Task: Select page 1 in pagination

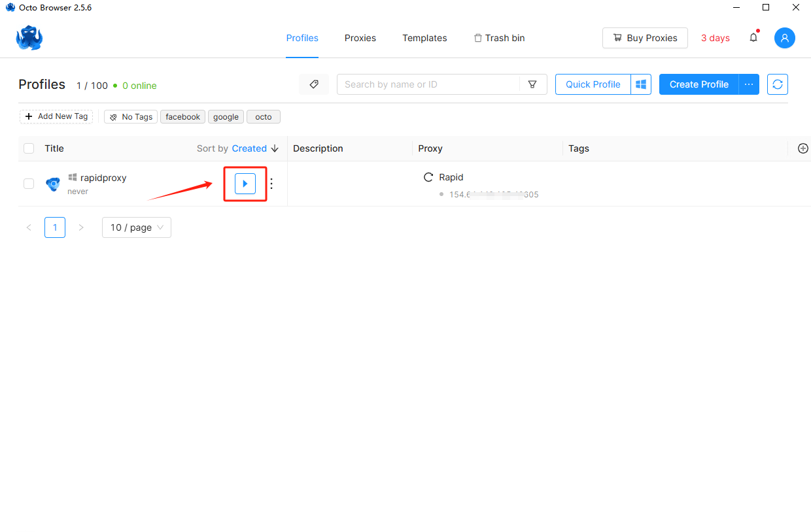Action: [55, 227]
